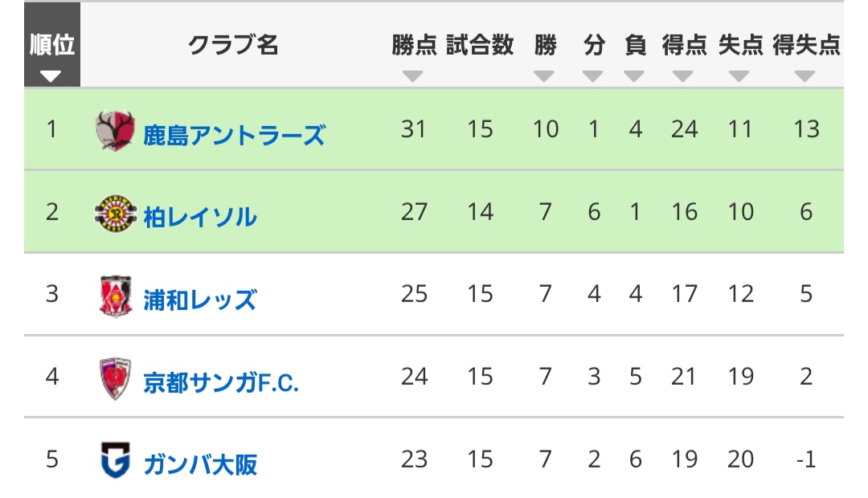868x498 pixels.
Task: Sort by 勝点 using its arrow
Action: pyautogui.click(x=413, y=76)
